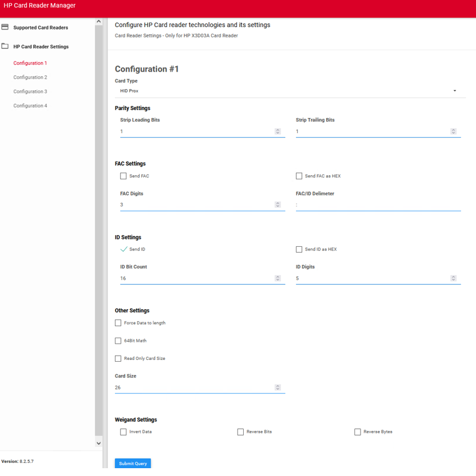476x476 pixels.
Task: Click the FAC/ID Delimeter input field
Action: click(378, 205)
